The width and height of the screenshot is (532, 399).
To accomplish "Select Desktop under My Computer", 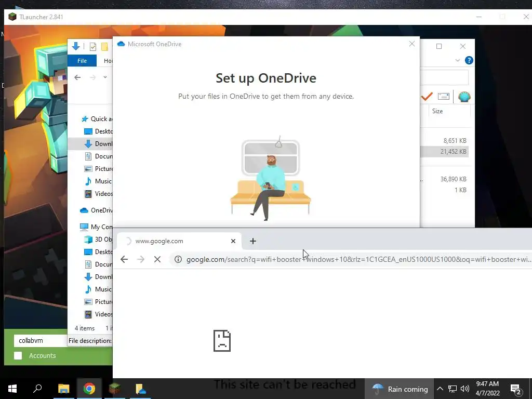I will 98,252.
